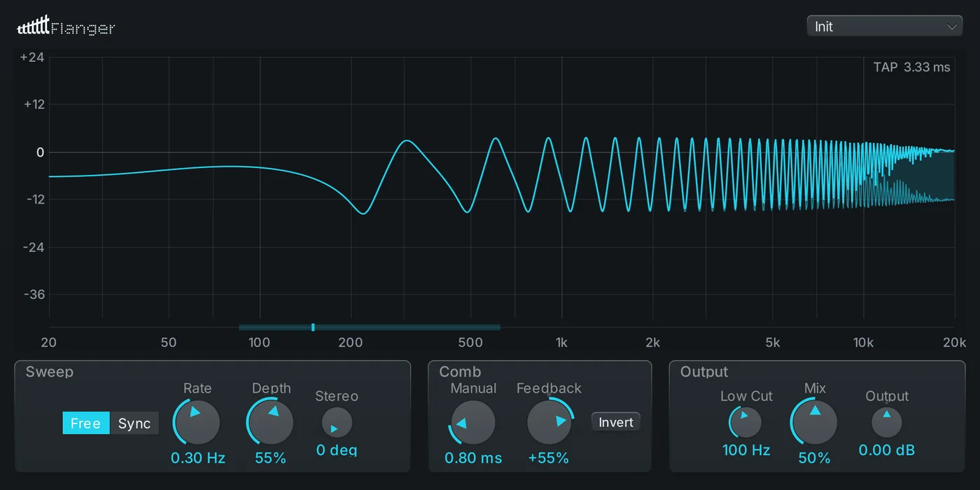Click the Rate label
This screenshot has height=490, width=980.
tap(197, 388)
